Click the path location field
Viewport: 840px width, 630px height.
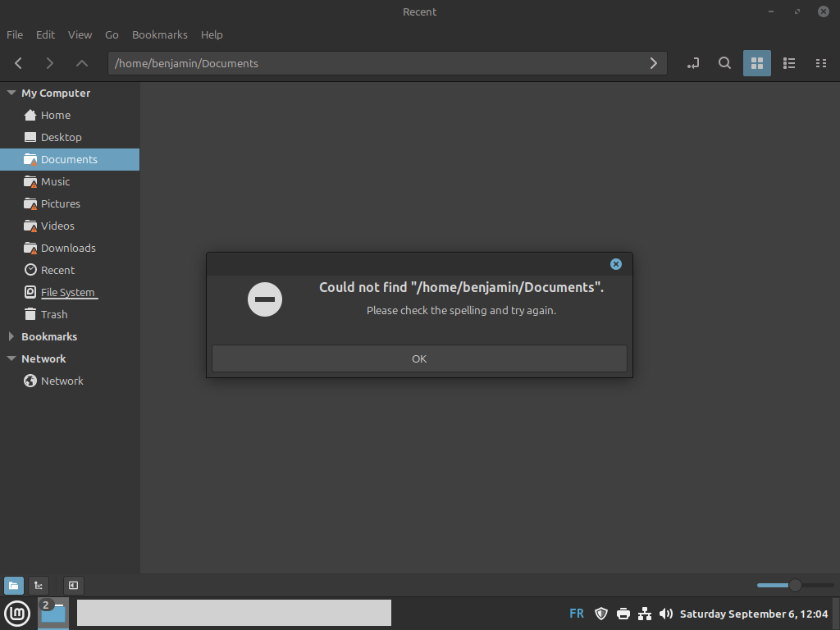[x=377, y=63]
